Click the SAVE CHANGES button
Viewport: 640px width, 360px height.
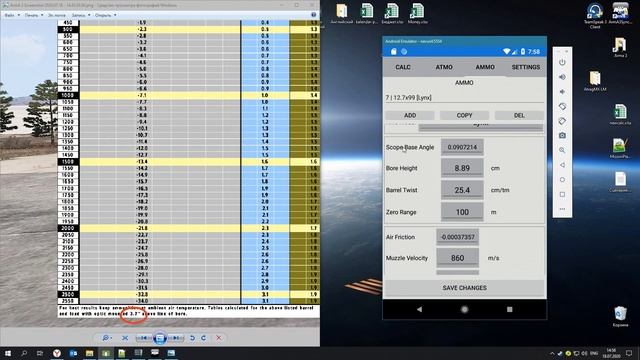[x=464, y=288]
